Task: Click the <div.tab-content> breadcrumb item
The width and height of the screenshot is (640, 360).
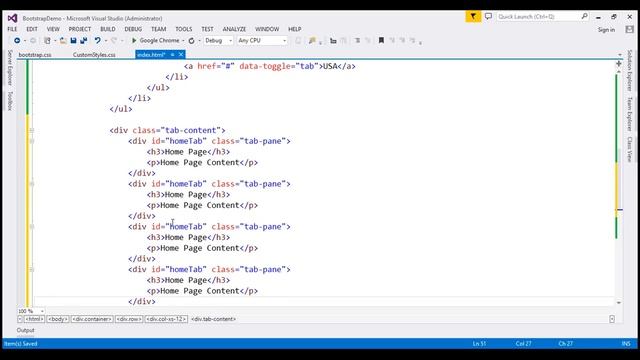Action: (x=213, y=319)
